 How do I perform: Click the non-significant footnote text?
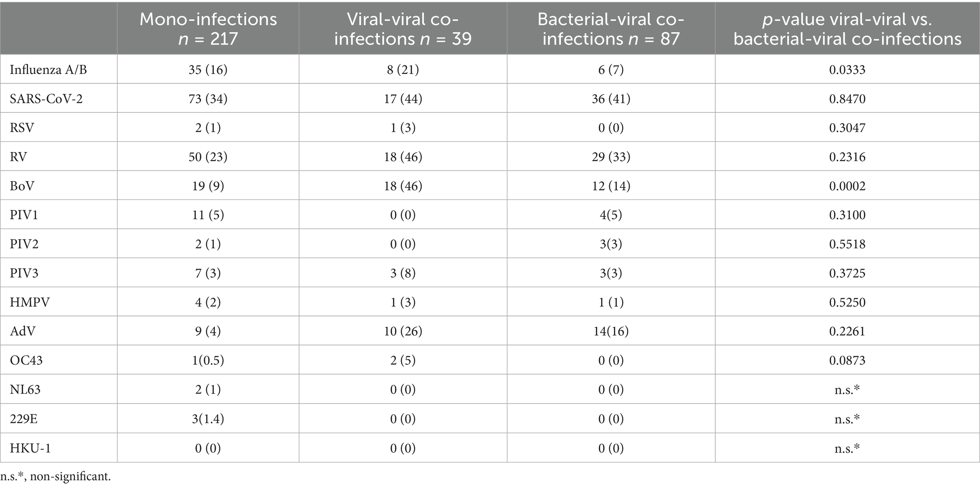coord(55,477)
